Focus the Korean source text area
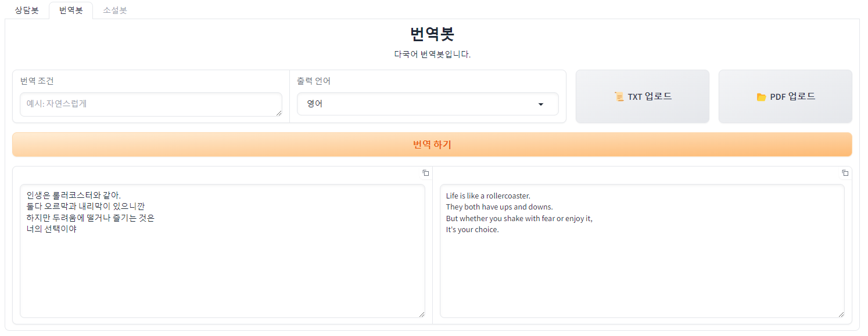Viewport: 868px width, 336px height. (223, 251)
